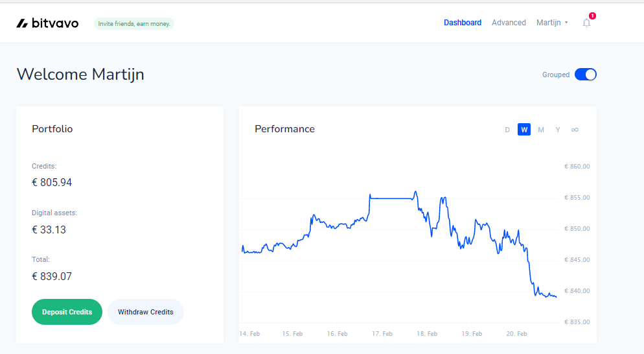Click the Withdraw Credits button
The width and height of the screenshot is (644, 354).
[145, 312]
